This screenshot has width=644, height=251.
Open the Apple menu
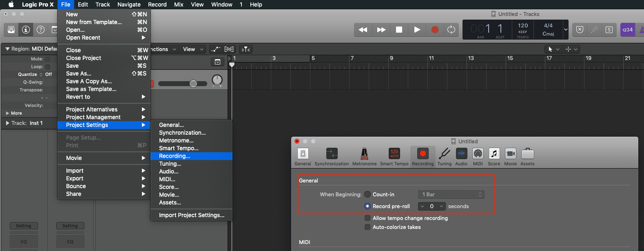click(11, 4)
